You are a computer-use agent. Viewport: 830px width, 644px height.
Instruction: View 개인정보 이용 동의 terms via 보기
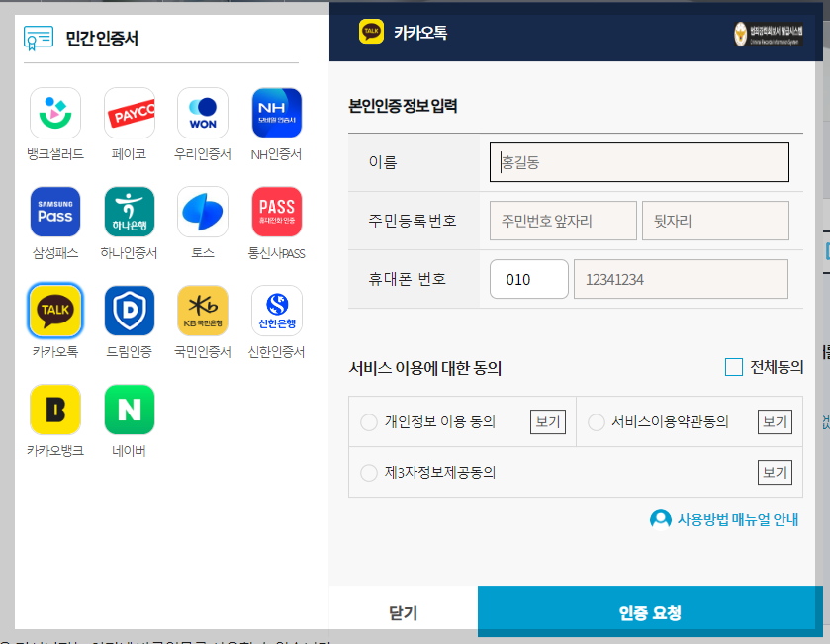(x=548, y=421)
